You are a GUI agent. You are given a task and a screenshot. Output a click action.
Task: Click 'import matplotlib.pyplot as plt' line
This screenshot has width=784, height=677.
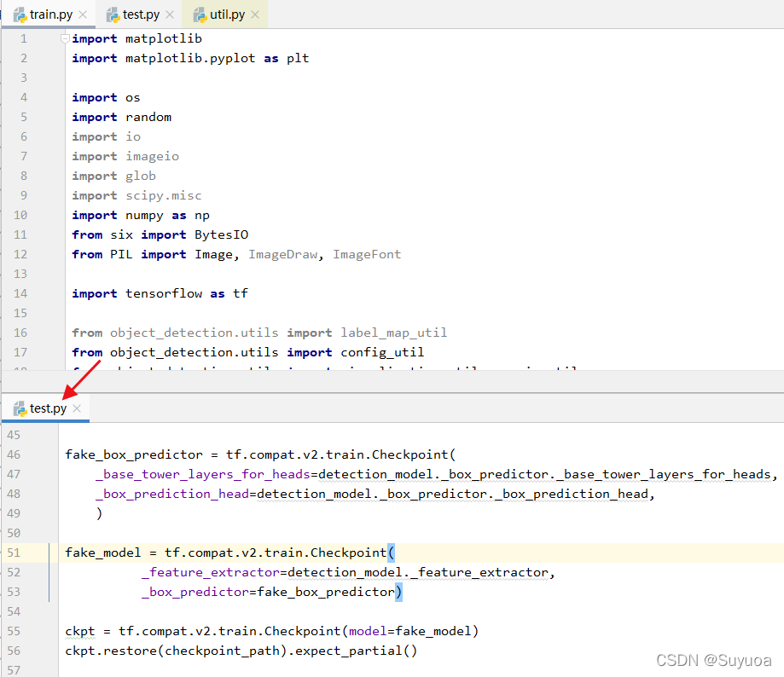(190, 58)
